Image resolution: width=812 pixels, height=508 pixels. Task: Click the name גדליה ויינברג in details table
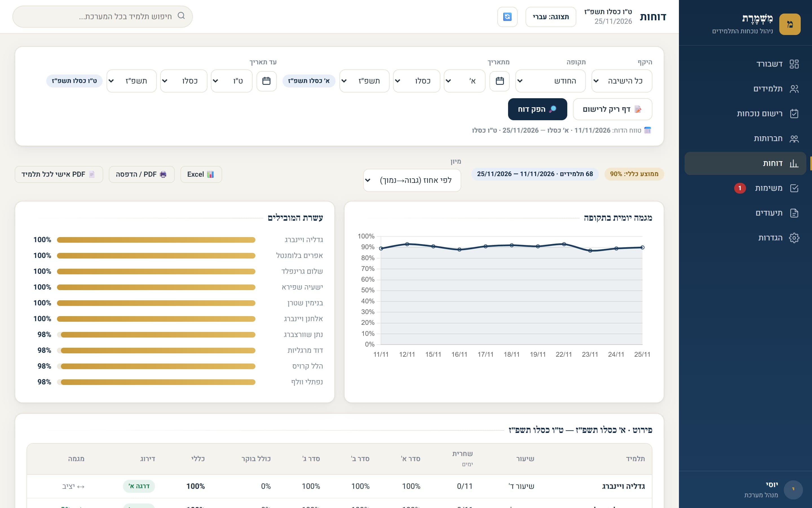[x=623, y=486]
